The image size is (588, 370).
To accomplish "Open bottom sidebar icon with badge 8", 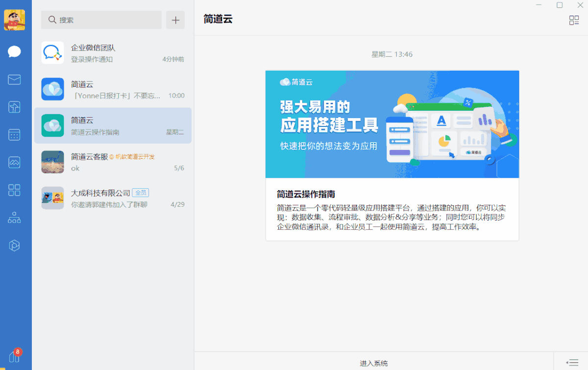I will 14,356.
